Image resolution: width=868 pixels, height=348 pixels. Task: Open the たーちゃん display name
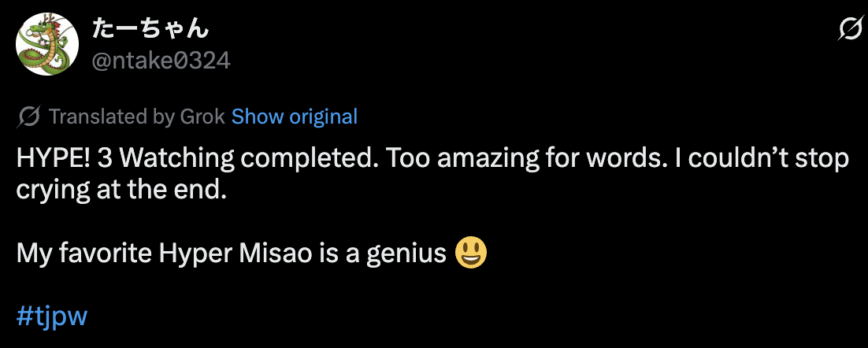pos(150,29)
